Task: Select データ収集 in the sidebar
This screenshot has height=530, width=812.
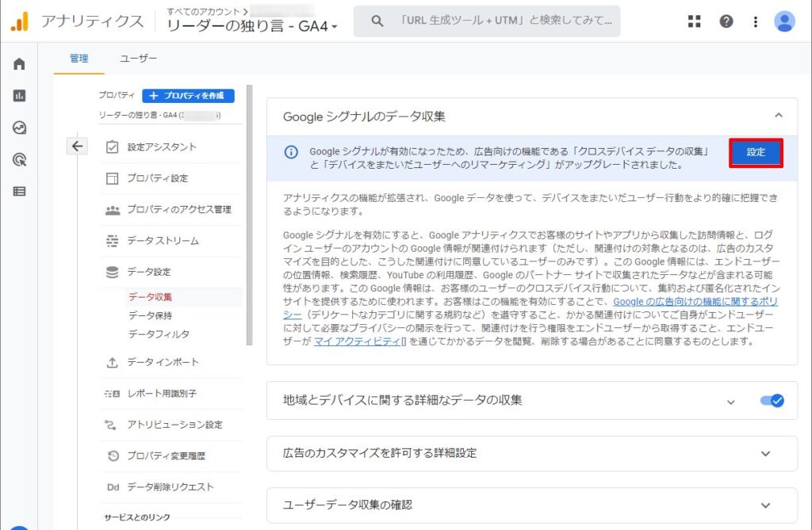Action: [x=150, y=297]
